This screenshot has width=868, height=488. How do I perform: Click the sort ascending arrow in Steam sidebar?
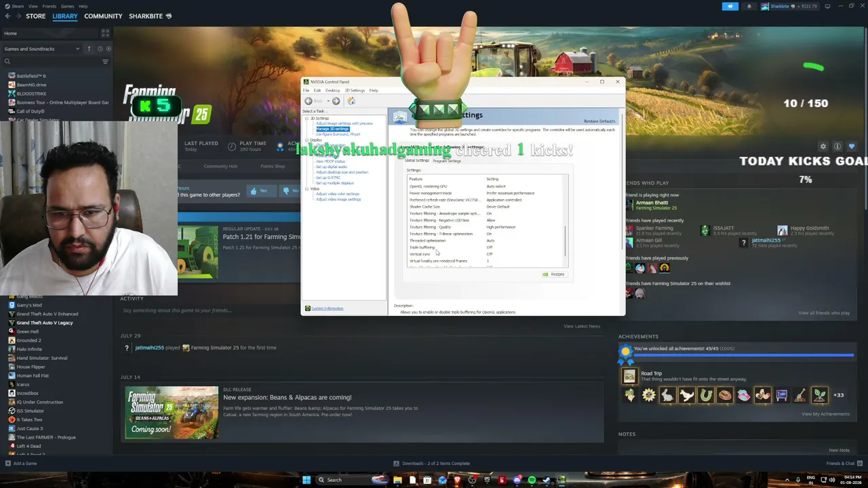click(x=89, y=49)
